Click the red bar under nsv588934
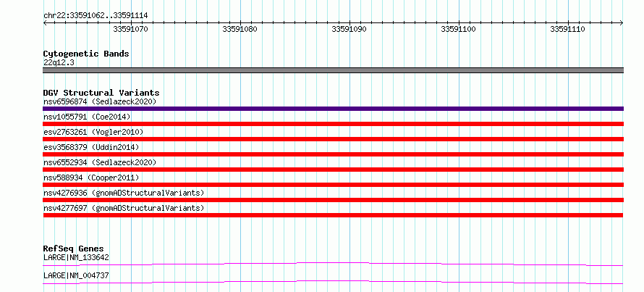The height and width of the screenshot is (292, 644). point(333,185)
